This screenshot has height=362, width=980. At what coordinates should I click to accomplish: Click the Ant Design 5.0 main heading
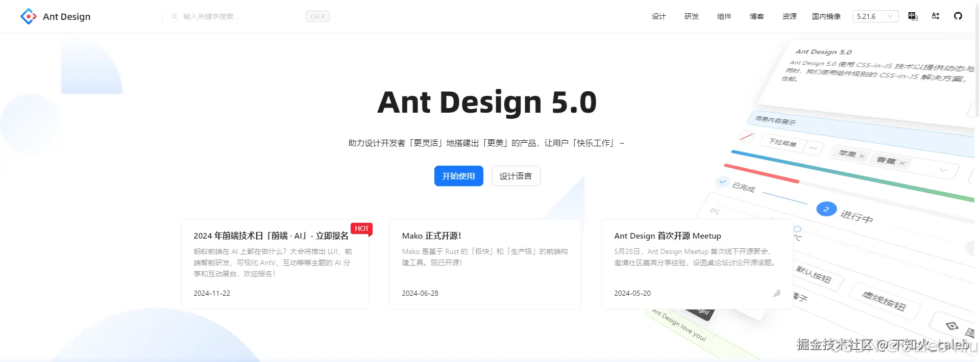pos(487,102)
